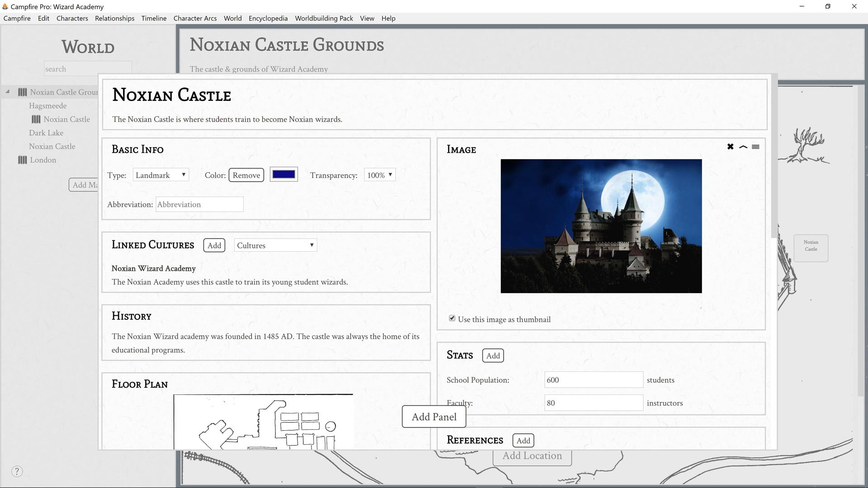868x488 pixels.
Task: Click the map icon beside Noxian Castle under Hagsmeede
Action: [37, 119]
